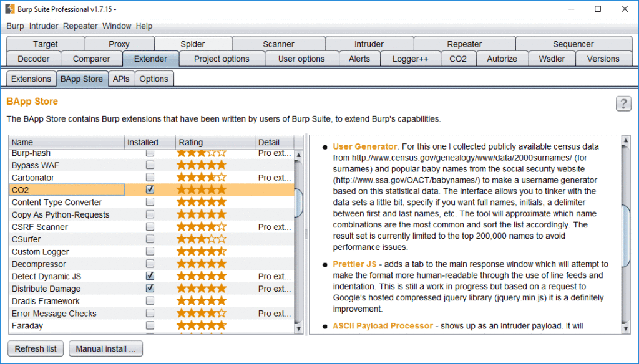Open the Repeater menu in menu bar
The image size is (639, 364).
[x=80, y=26]
